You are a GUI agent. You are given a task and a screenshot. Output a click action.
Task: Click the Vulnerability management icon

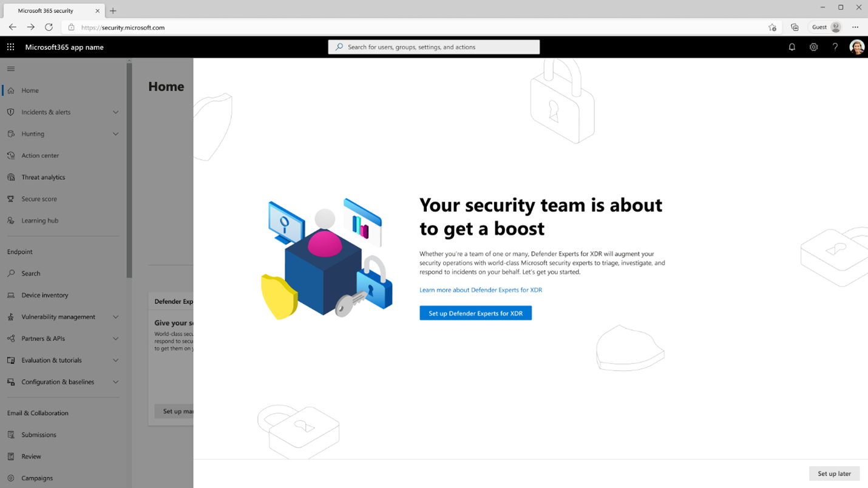point(11,317)
